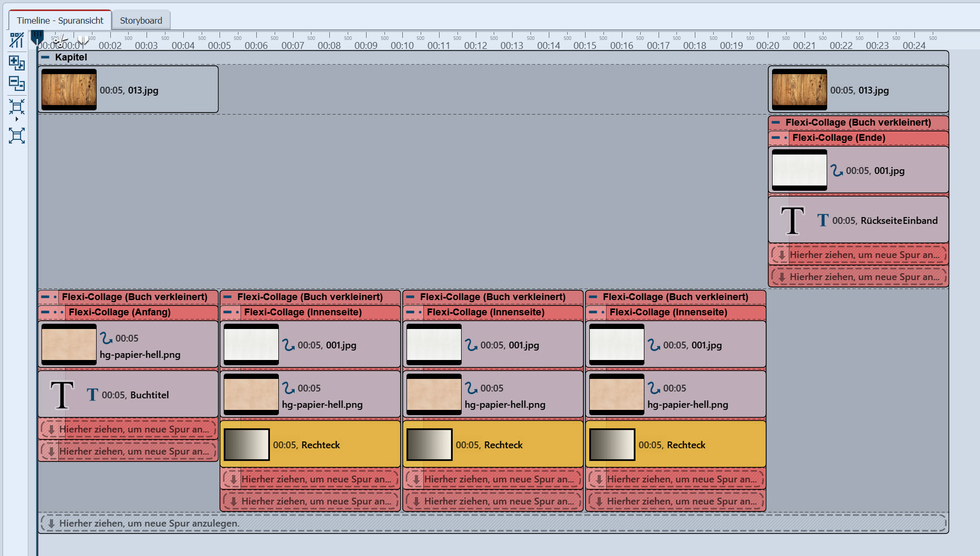
Task: Click the 00:20 mark on the time ruler
Action: [x=768, y=46]
